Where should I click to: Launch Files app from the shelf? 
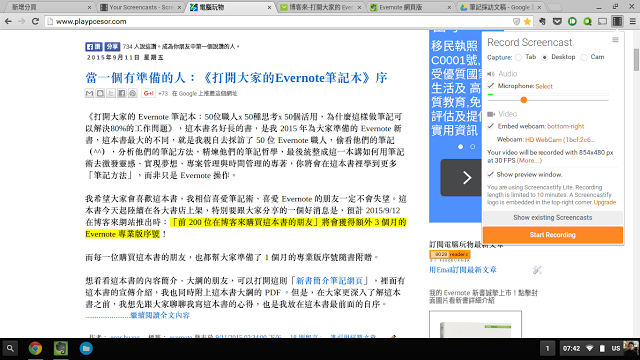[86, 349]
